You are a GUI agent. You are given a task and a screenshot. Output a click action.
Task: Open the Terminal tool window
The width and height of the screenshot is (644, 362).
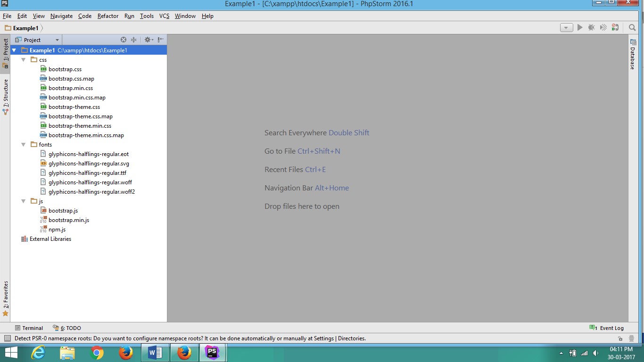29,328
